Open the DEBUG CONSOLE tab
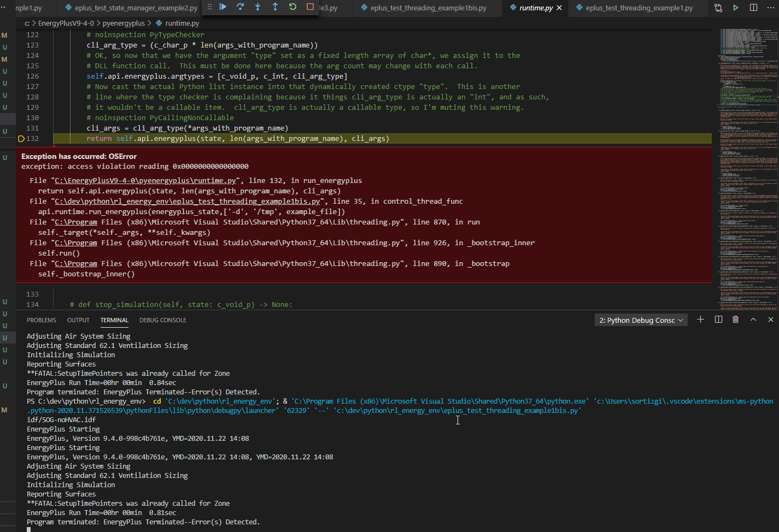Viewport: 779px width, 532px height. [x=163, y=320]
